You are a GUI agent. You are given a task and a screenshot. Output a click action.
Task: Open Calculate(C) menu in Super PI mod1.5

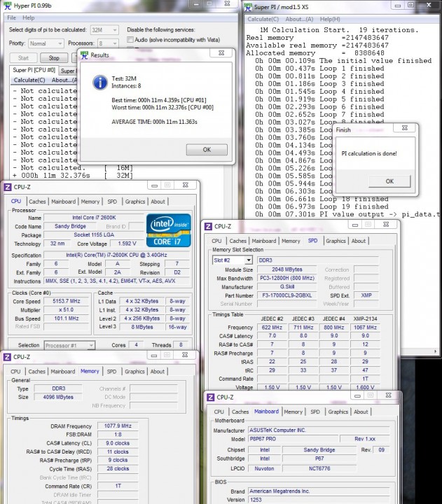point(263,19)
